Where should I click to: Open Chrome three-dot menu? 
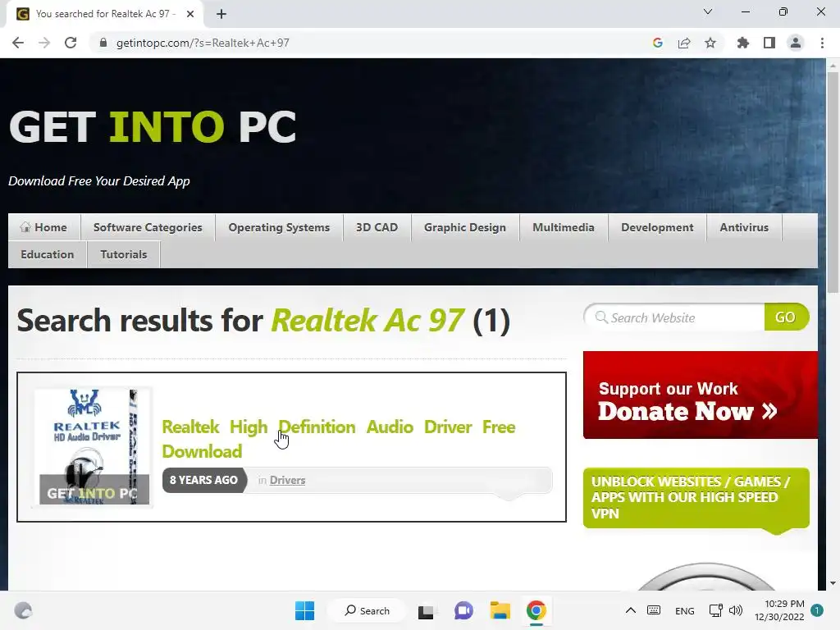[x=822, y=43]
